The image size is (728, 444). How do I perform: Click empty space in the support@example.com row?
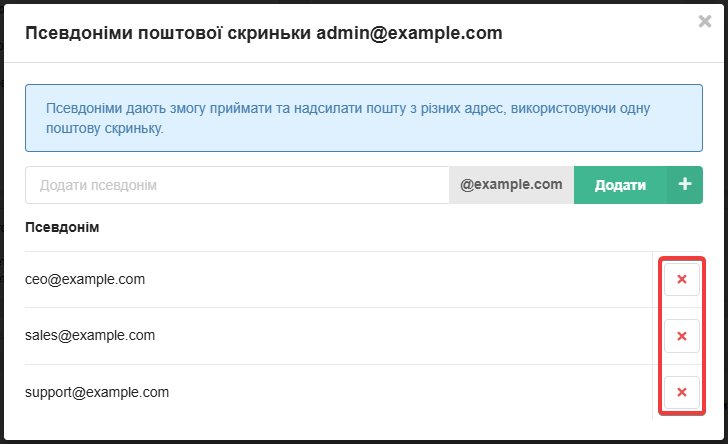click(x=400, y=392)
